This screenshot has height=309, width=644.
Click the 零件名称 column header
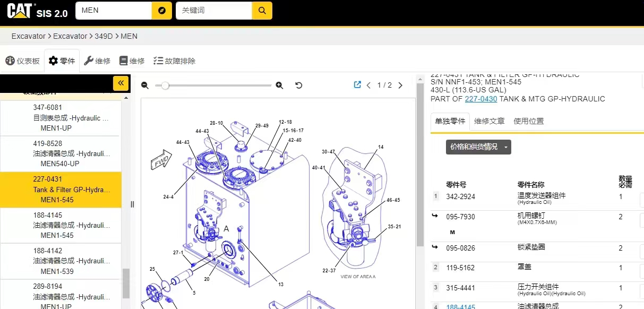[531, 185]
